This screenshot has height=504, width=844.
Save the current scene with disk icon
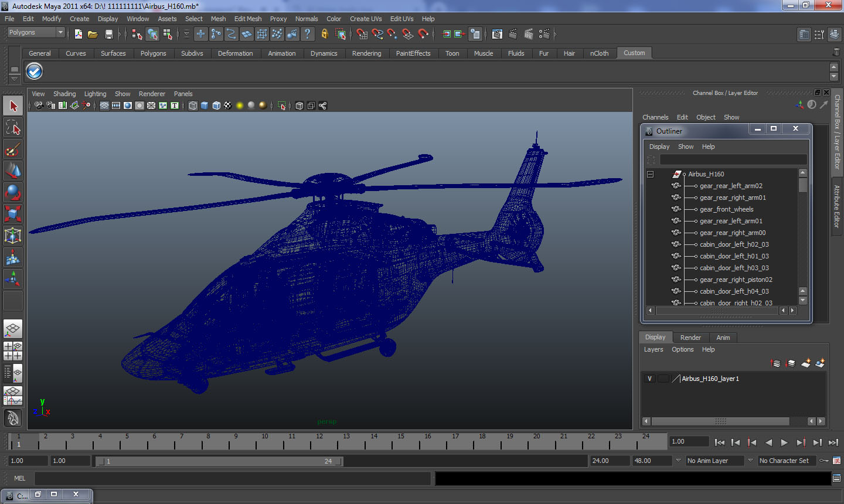tap(108, 34)
